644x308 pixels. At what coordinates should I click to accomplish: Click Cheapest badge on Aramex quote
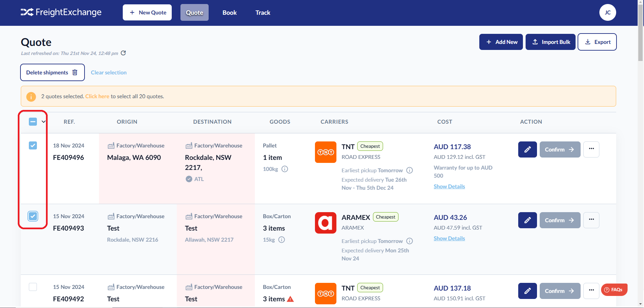pos(386,217)
